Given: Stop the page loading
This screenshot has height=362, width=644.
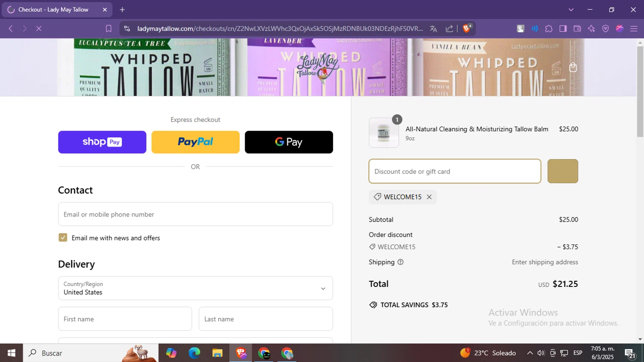Looking at the screenshot, I should click(x=39, y=29).
